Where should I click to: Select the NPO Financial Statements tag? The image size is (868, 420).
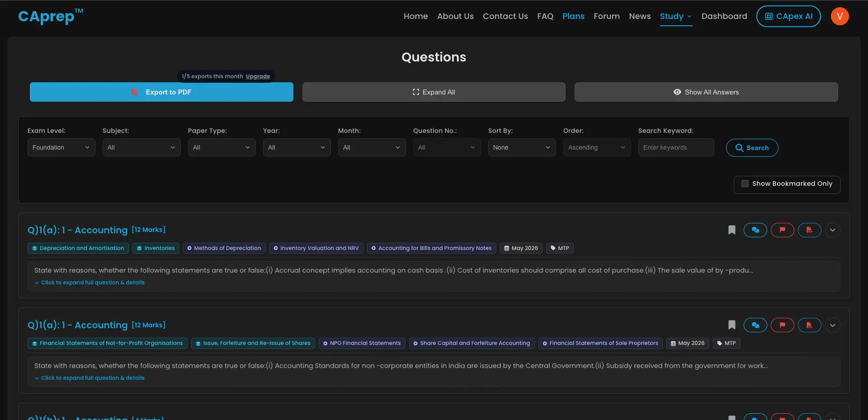[x=362, y=343]
